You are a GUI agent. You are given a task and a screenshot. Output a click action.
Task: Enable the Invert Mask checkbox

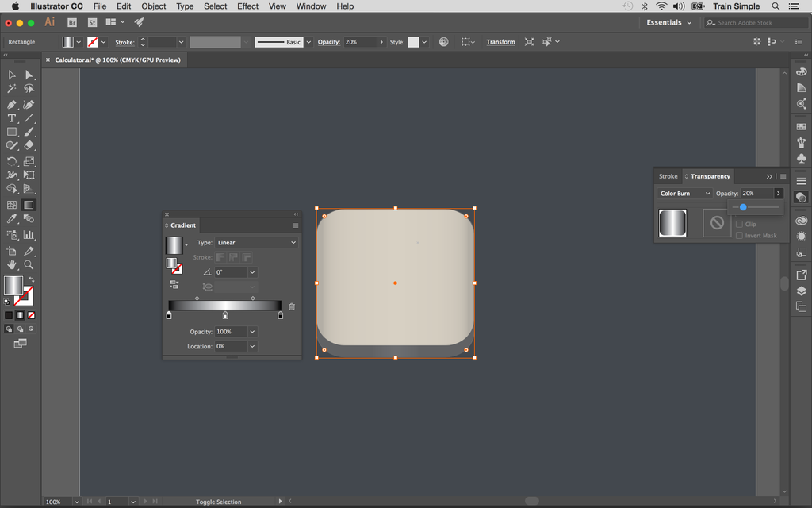point(739,235)
